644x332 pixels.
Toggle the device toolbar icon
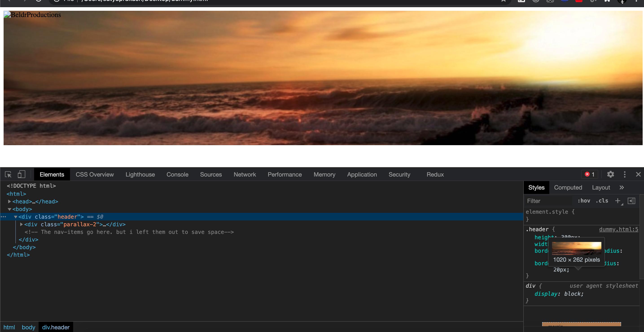[22, 174]
